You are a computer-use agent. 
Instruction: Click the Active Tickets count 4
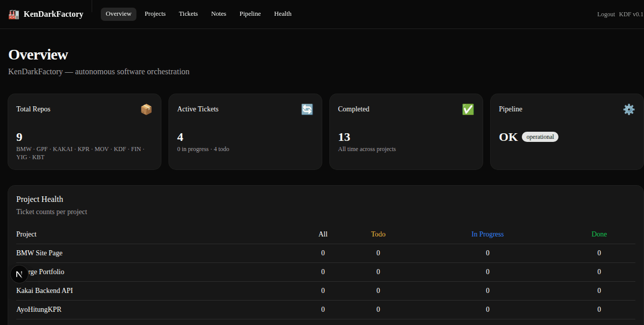[x=180, y=137]
